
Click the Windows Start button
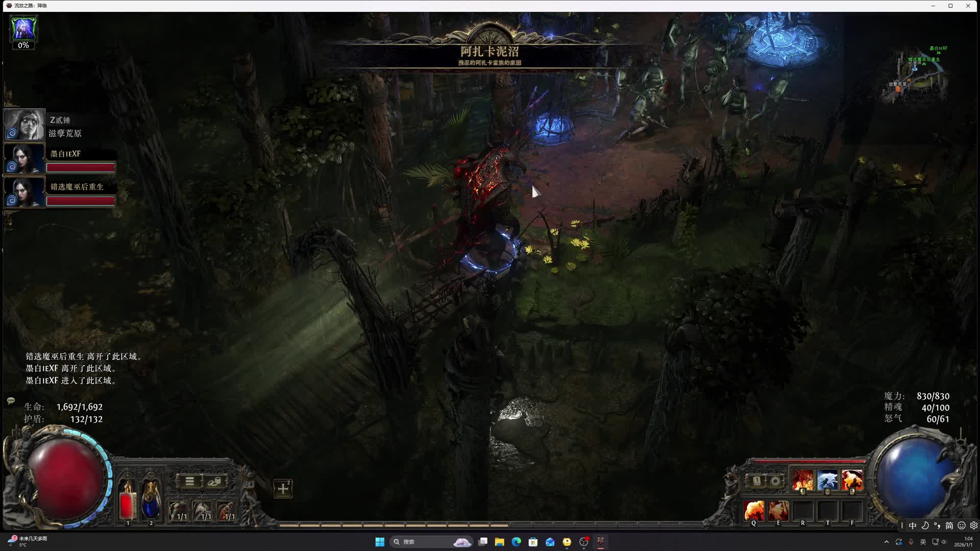(x=380, y=542)
